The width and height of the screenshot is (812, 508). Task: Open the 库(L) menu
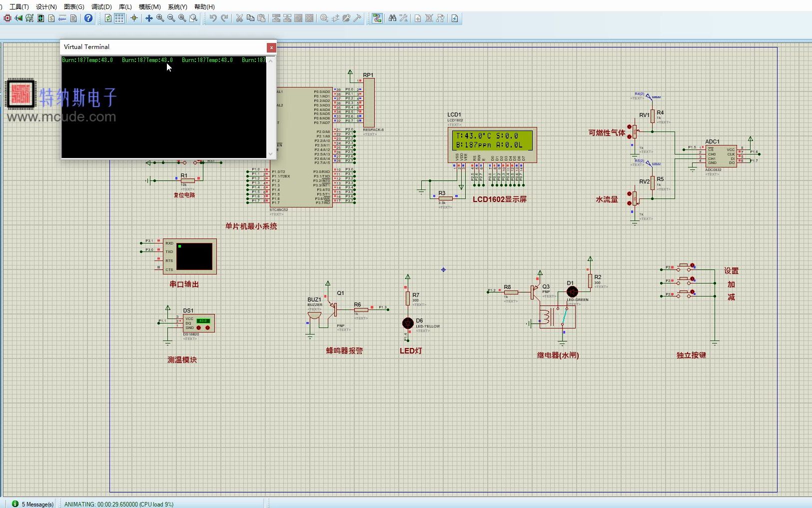pos(125,6)
